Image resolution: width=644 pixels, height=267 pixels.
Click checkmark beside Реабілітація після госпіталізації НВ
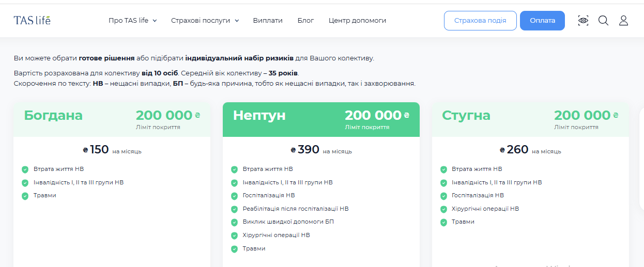234,209
